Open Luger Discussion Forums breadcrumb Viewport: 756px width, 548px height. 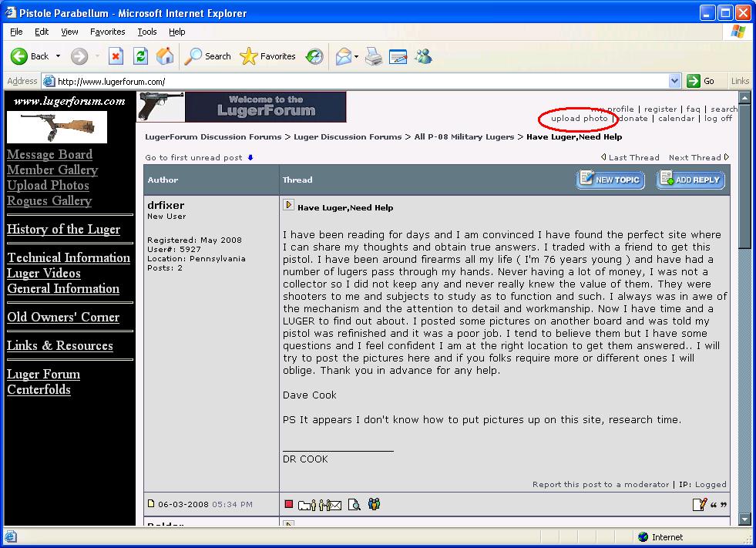(347, 136)
